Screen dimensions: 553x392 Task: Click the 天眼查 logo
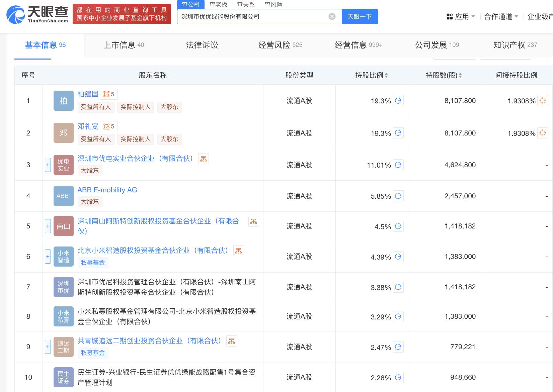click(37, 14)
